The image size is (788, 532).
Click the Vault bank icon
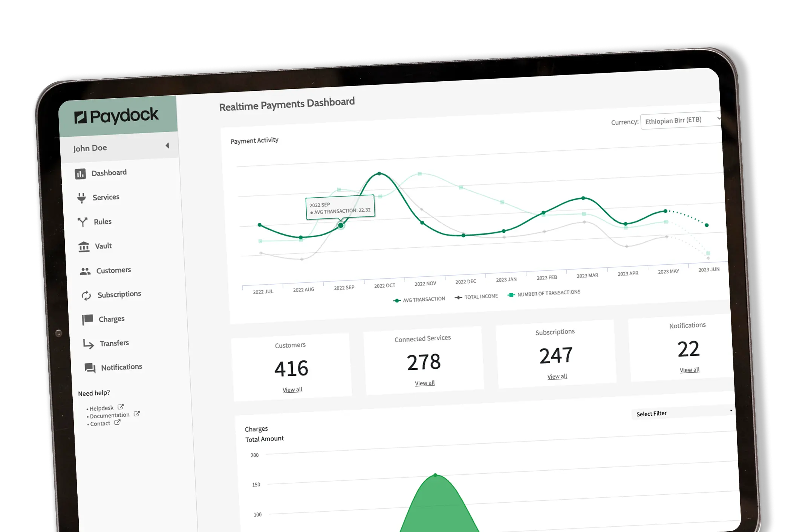click(84, 247)
